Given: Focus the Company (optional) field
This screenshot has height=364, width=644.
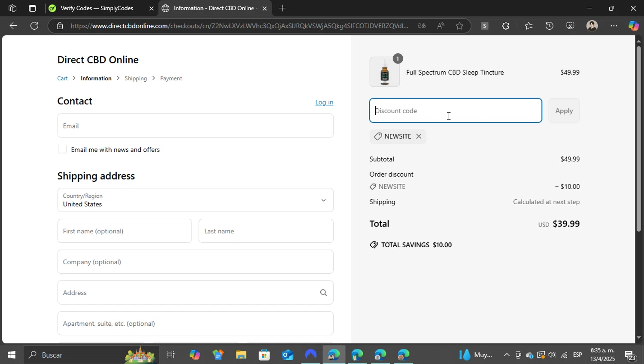Looking at the screenshot, I should point(195,262).
